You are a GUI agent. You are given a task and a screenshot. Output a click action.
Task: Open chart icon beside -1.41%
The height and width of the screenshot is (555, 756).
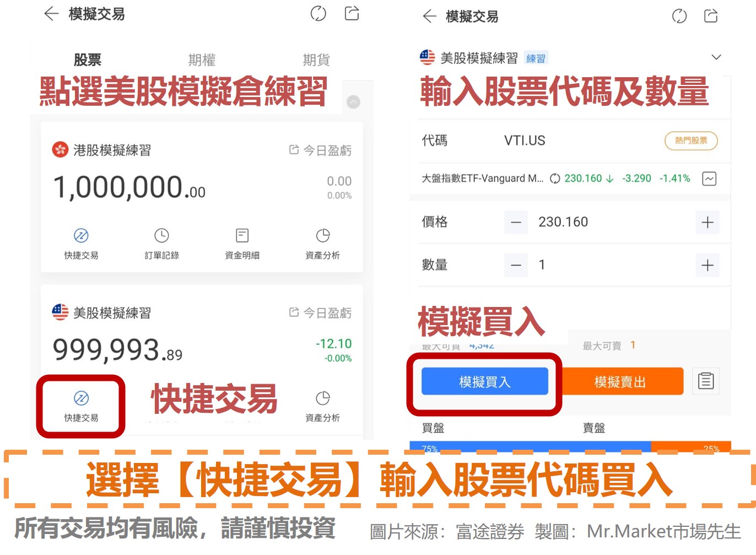coord(709,179)
